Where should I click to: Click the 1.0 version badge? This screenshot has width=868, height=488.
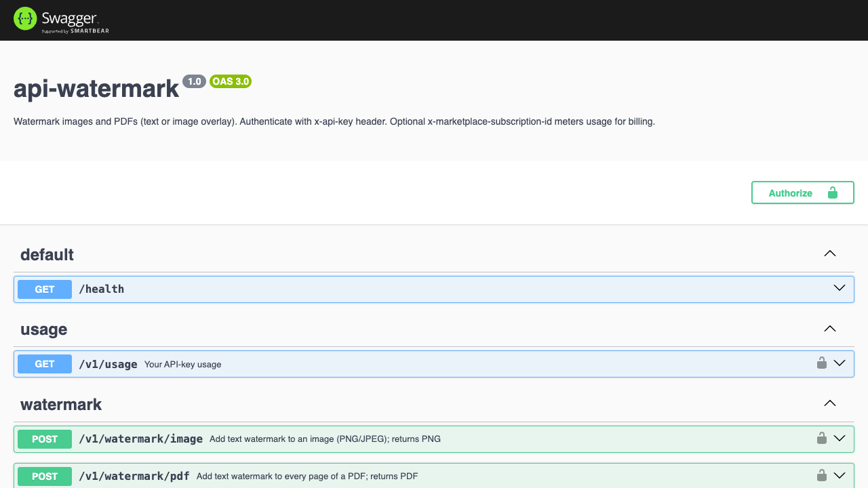pyautogui.click(x=194, y=81)
